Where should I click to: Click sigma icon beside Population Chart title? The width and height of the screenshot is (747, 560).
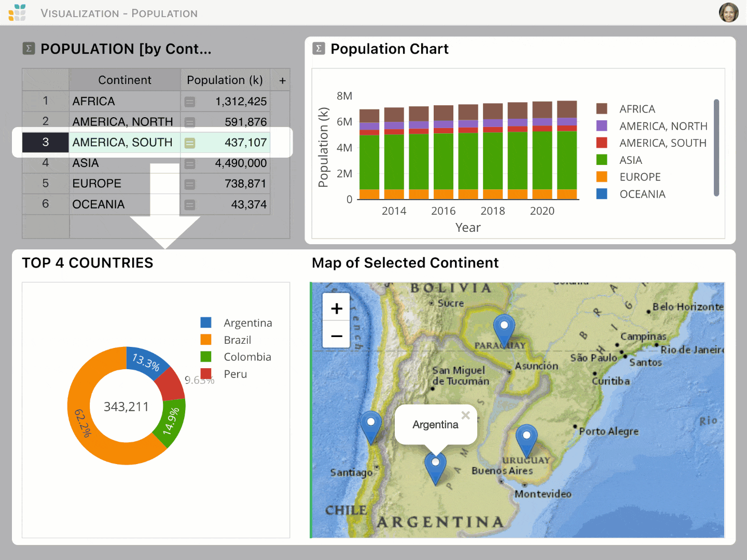coord(319,49)
